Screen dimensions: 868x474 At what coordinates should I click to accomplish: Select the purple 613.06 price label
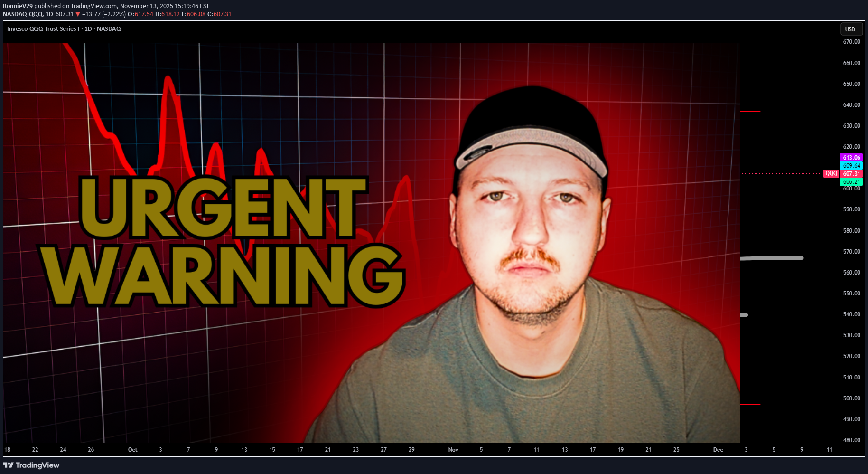click(x=851, y=158)
